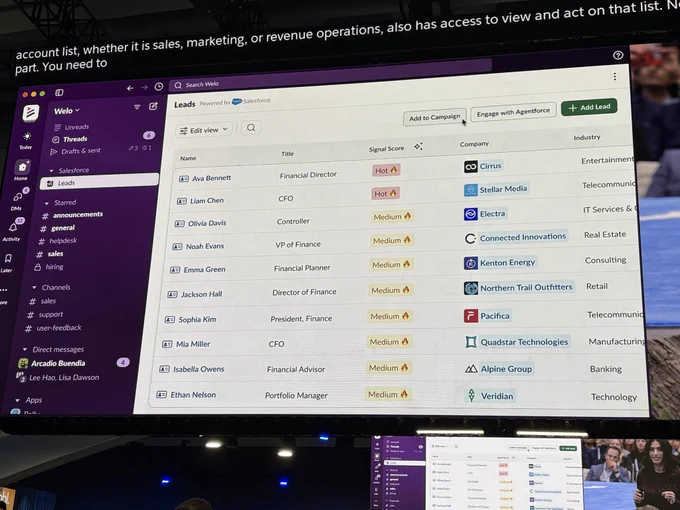Click the Pacifica company logo icon
Screen dimensions: 680x510
tap(471, 316)
